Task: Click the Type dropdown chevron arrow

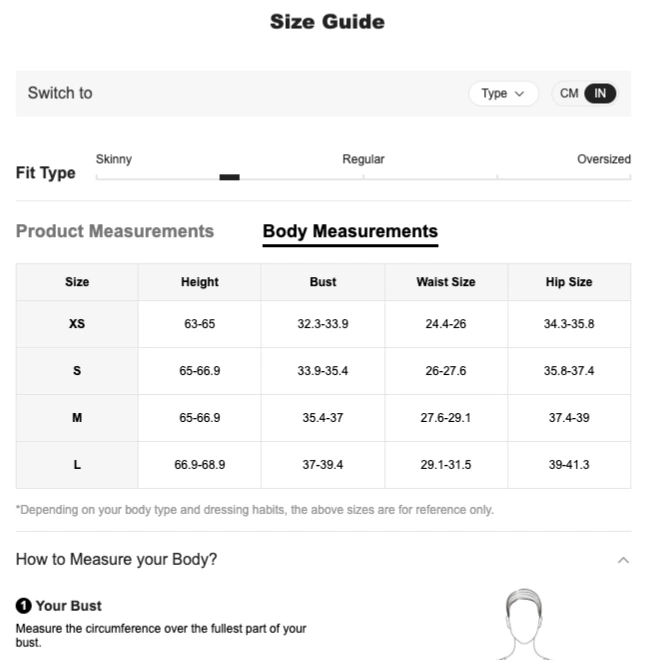Action: pyautogui.click(x=519, y=94)
